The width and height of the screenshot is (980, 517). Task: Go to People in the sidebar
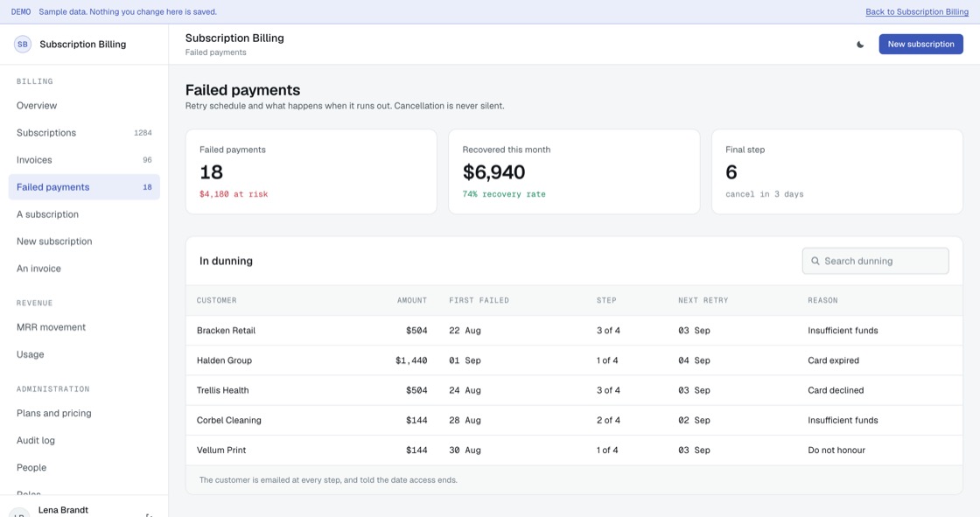(84, 468)
